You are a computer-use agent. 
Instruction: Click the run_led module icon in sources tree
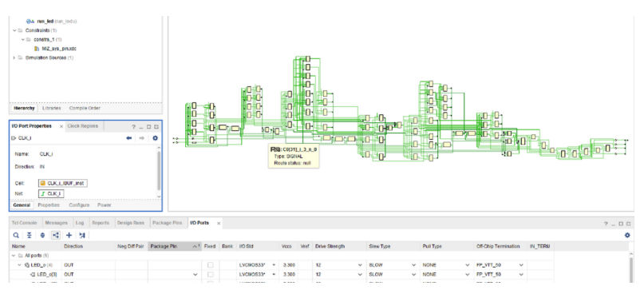[30, 21]
